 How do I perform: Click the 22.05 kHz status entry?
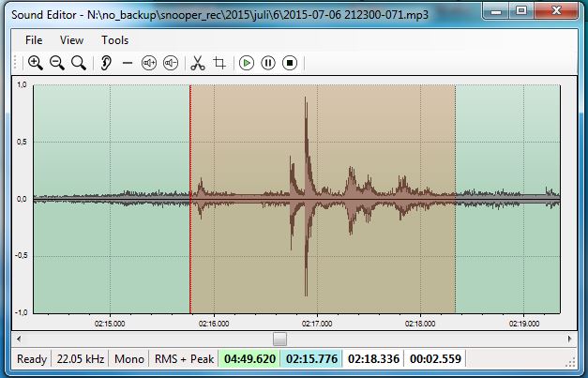point(81,359)
